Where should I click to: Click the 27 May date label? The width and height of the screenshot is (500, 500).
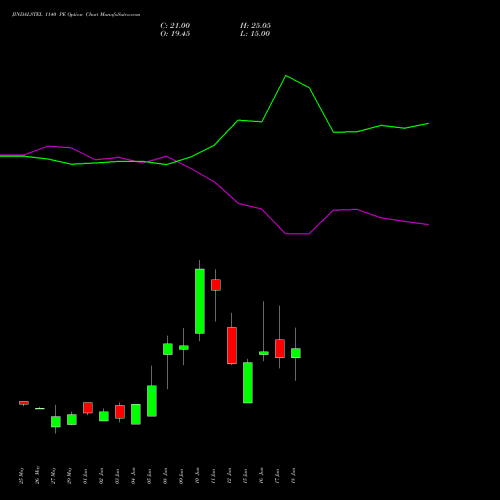tap(54, 475)
